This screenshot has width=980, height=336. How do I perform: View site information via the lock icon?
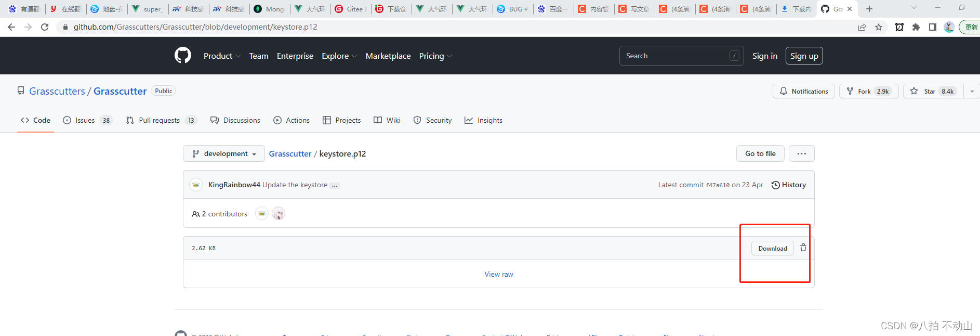coord(65,27)
